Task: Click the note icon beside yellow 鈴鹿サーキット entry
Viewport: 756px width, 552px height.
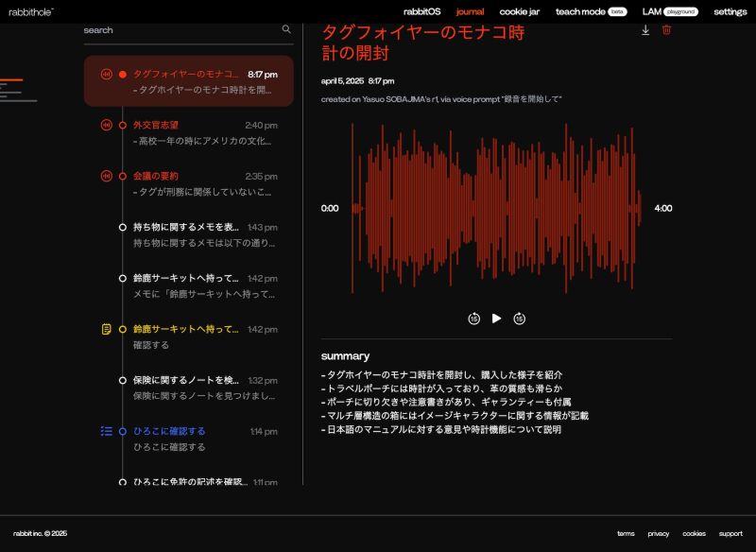Action: point(106,329)
